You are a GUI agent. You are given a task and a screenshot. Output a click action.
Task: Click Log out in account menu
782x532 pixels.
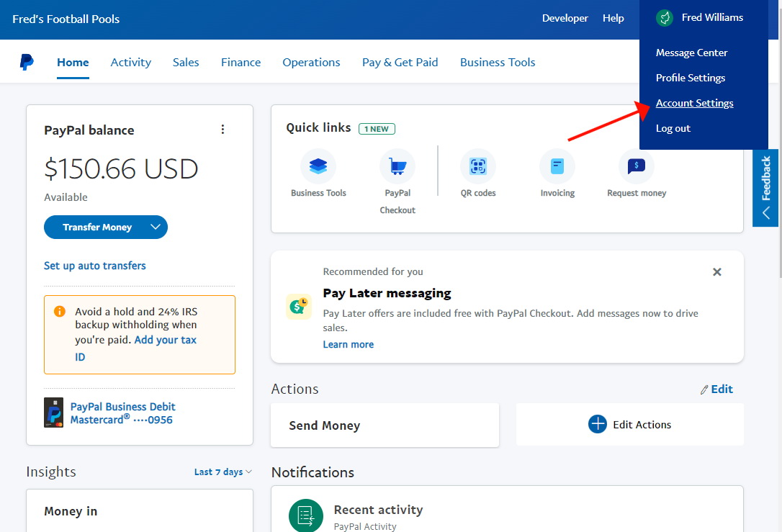tap(673, 129)
